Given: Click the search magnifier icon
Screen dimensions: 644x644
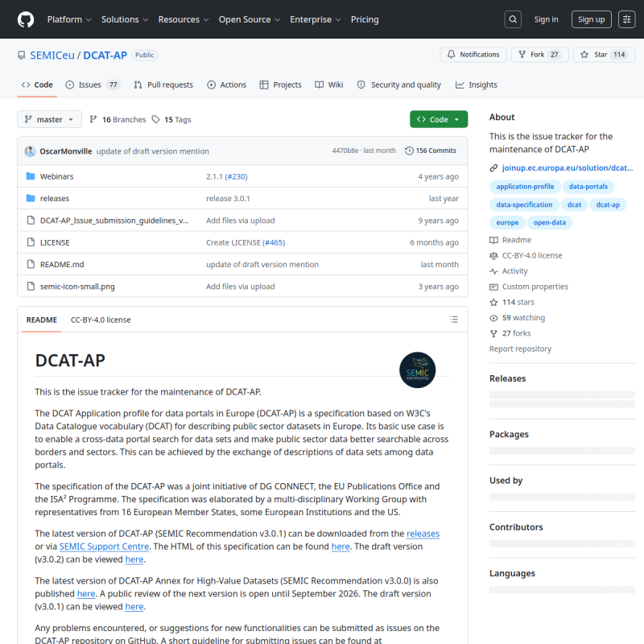Looking at the screenshot, I should coord(513,19).
